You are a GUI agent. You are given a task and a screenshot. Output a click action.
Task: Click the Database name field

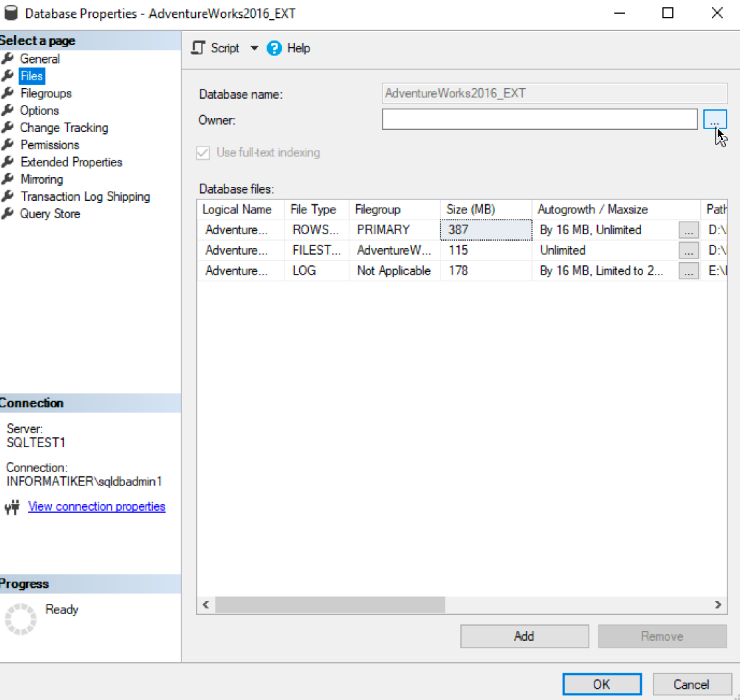(554, 93)
